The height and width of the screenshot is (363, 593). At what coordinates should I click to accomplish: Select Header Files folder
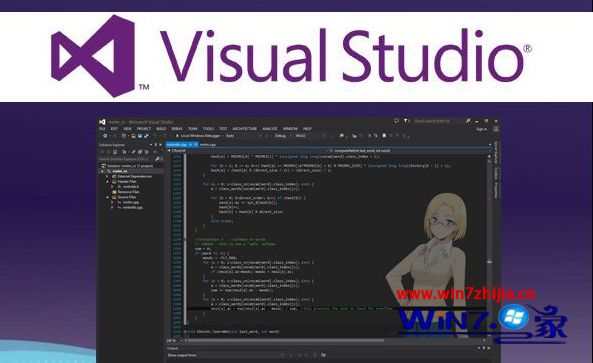(124, 182)
